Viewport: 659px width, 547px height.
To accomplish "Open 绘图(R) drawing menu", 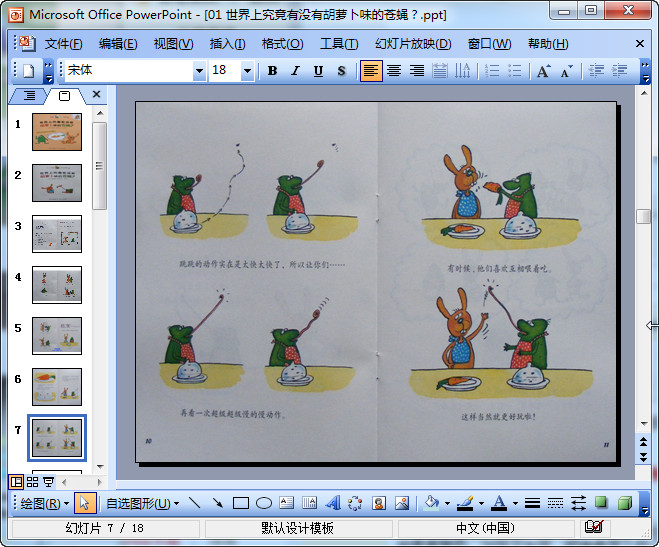I will (x=45, y=503).
